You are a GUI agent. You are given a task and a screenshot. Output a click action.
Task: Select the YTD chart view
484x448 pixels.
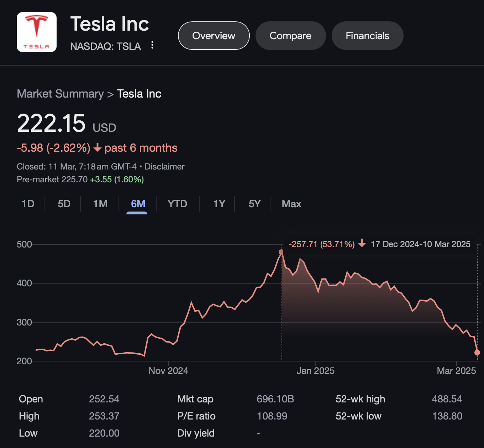click(177, 204)
